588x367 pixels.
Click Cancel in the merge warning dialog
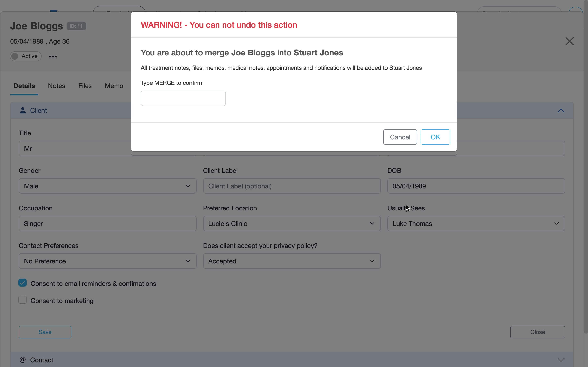coord(400,137)
